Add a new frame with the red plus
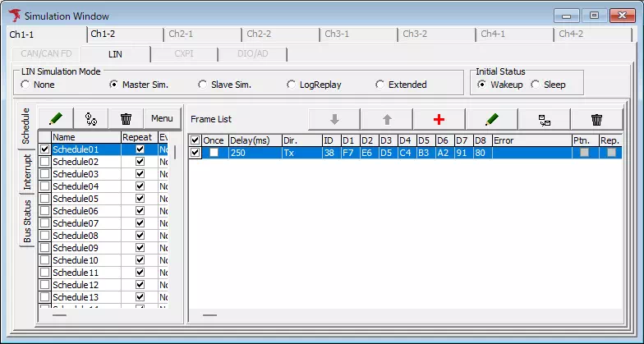This screenshot has width=644, height=344. pos(439,119)
